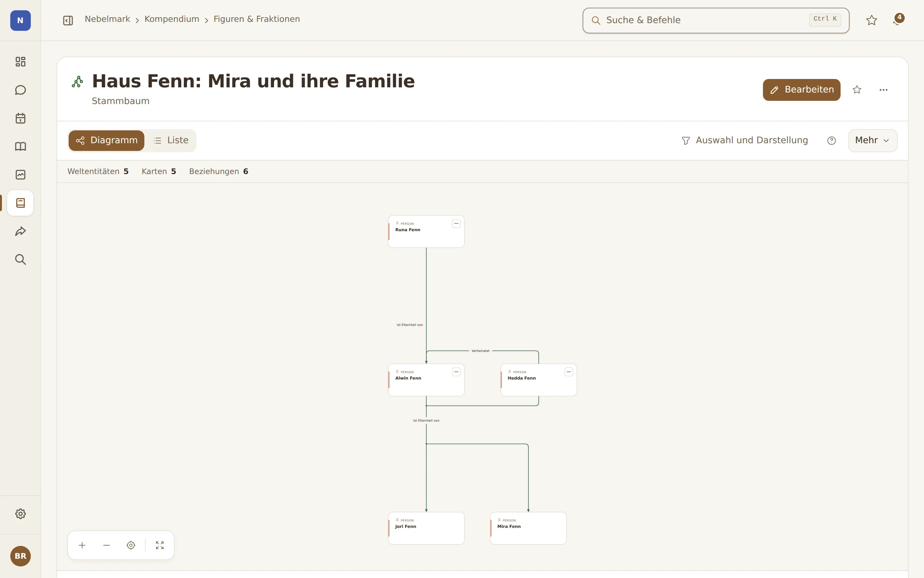Open the compendium notebook icon in sidebar
The height and width of the screenshot is (578, 924).
[20, 203]
